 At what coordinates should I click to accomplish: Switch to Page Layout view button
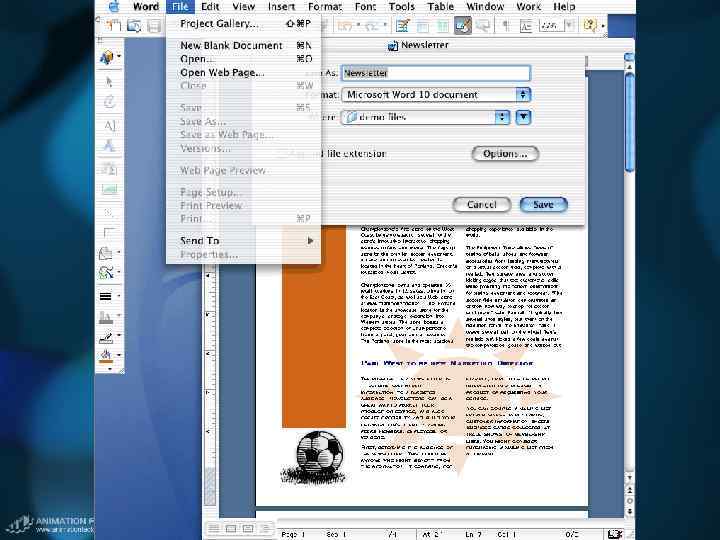coord(248,529)
